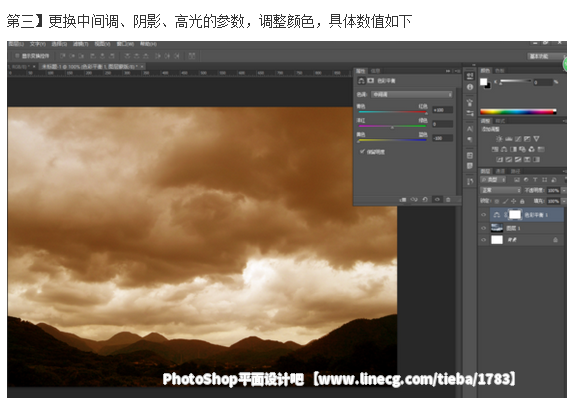
Task: Click the Magenta-Green slider track
Action: pos(392,126)
